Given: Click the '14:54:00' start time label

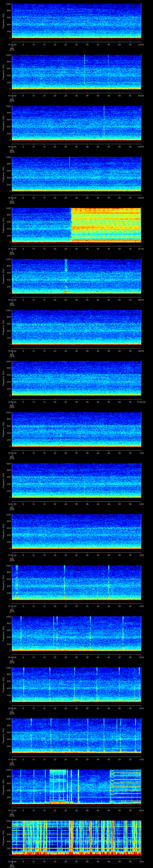Looking at the screenshot, I should point(12,147).
